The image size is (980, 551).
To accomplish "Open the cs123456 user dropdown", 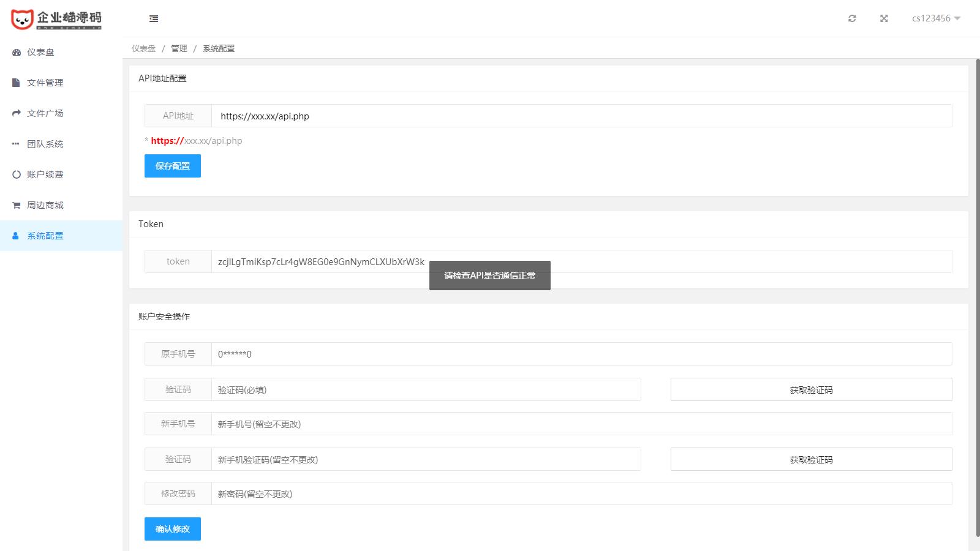I will 936,18.
